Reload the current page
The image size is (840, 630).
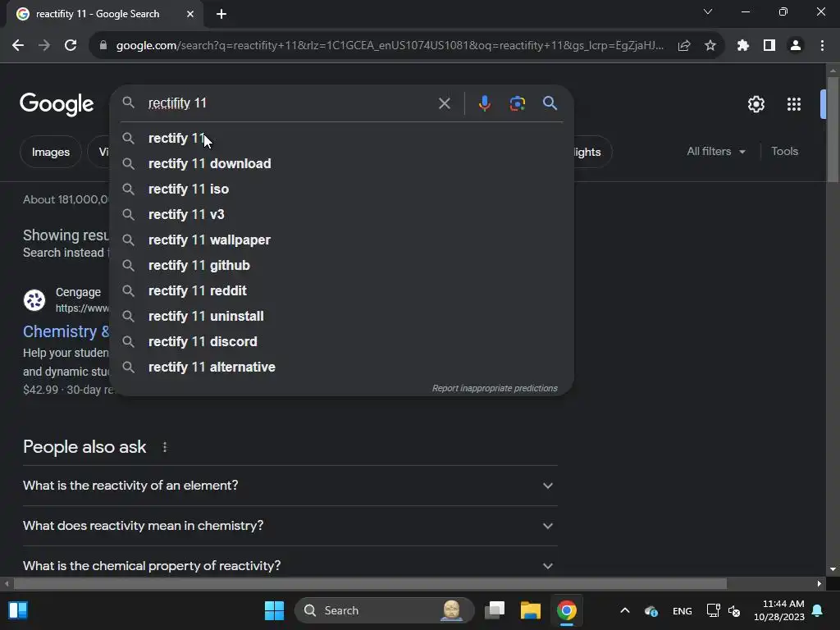coord(71,46)
